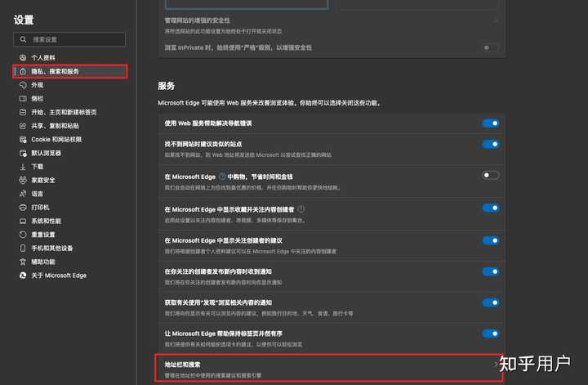
Task: Toggle 帮助保持标签页井然有序 switch
Action: (x=491, y=334)
